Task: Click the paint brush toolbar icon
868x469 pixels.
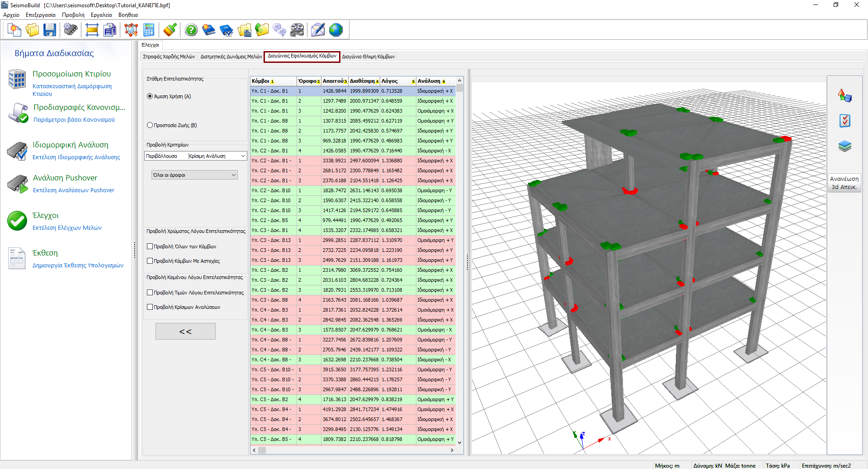Action: coord(170,30)
